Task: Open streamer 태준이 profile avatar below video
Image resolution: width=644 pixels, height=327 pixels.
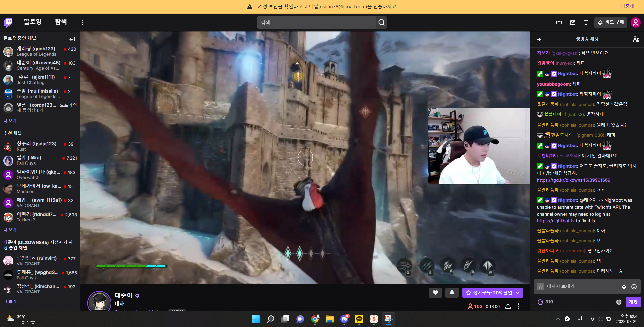Action: click(99, 301)
